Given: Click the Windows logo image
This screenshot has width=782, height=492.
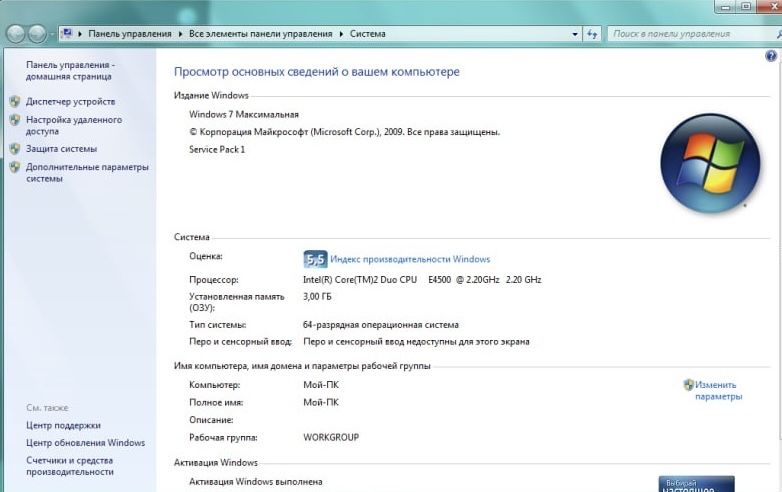Looking at the screenshot, I should [710, 164].
